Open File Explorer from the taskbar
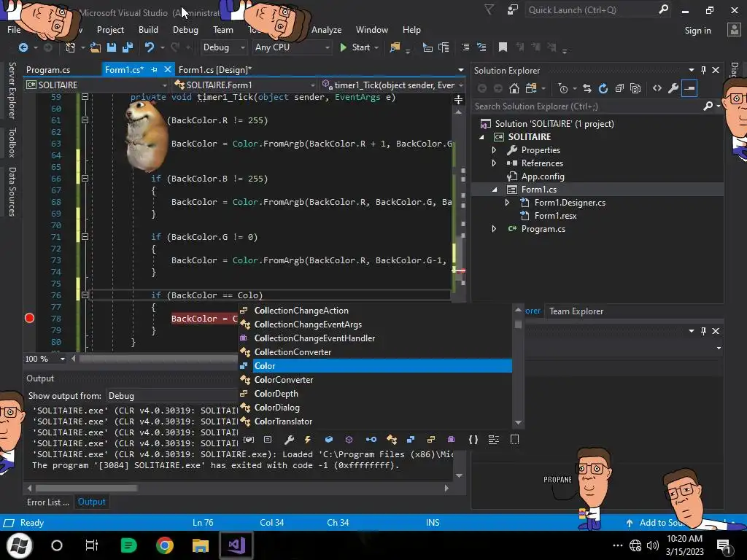 click(x=201, y=545)
